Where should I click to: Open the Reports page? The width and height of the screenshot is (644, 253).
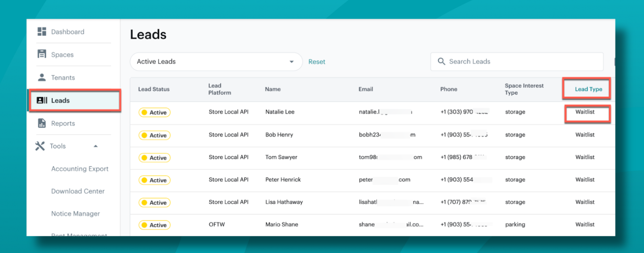pyautogui.click(x=63, y=123)
